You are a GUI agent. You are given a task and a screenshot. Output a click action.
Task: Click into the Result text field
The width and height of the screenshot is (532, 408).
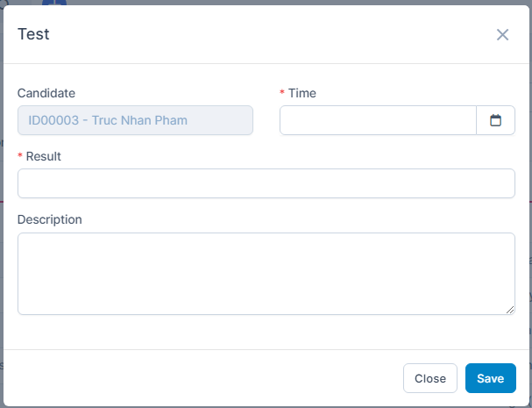point(266,183)
